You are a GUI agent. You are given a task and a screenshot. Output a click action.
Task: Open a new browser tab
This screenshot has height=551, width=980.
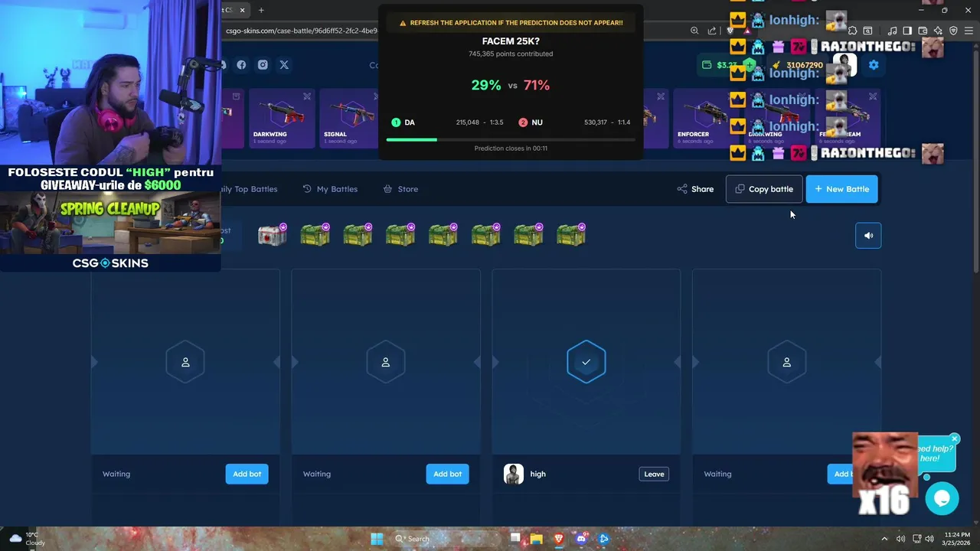tap(261, 10)
